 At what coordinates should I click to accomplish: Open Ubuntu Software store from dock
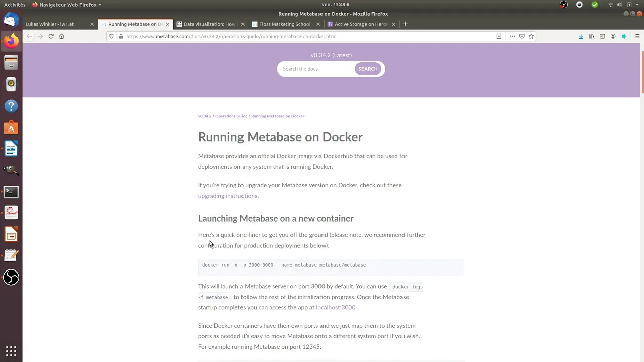(11, 127)
